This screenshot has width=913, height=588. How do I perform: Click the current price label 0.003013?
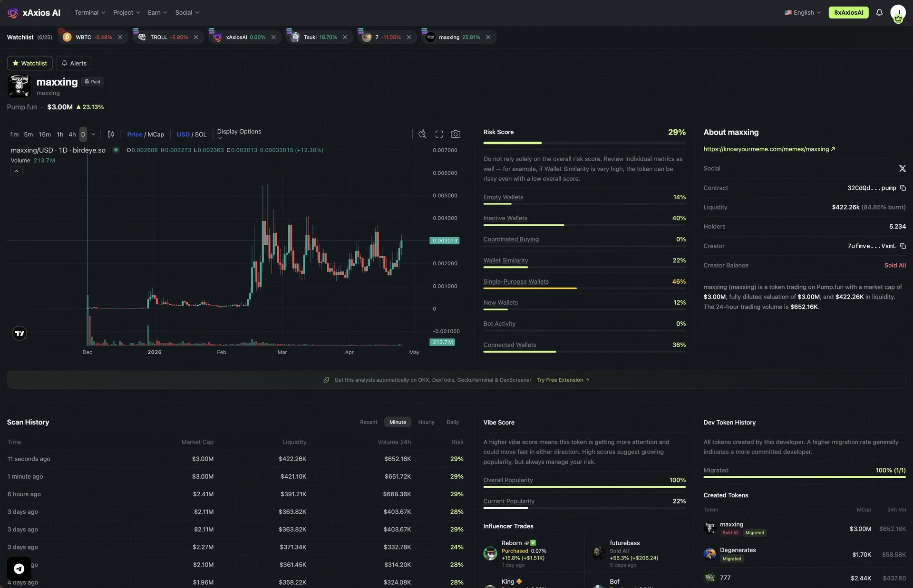click(445, 241)
